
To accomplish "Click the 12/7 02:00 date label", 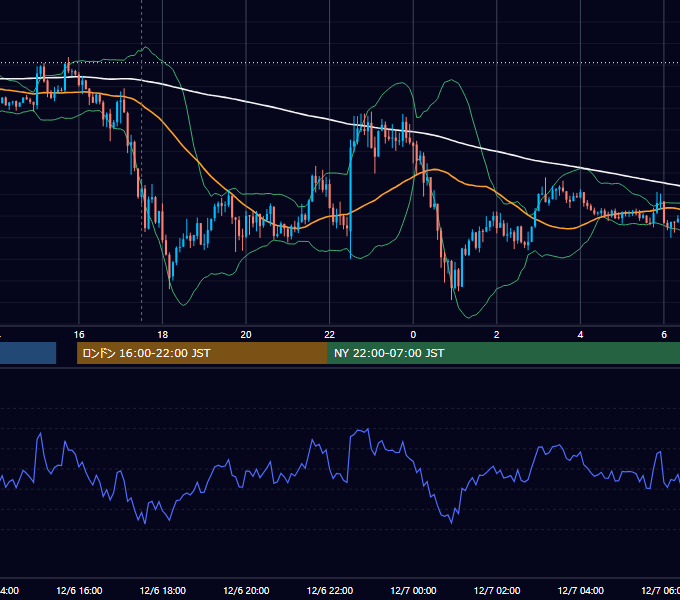I will (497, 590).
